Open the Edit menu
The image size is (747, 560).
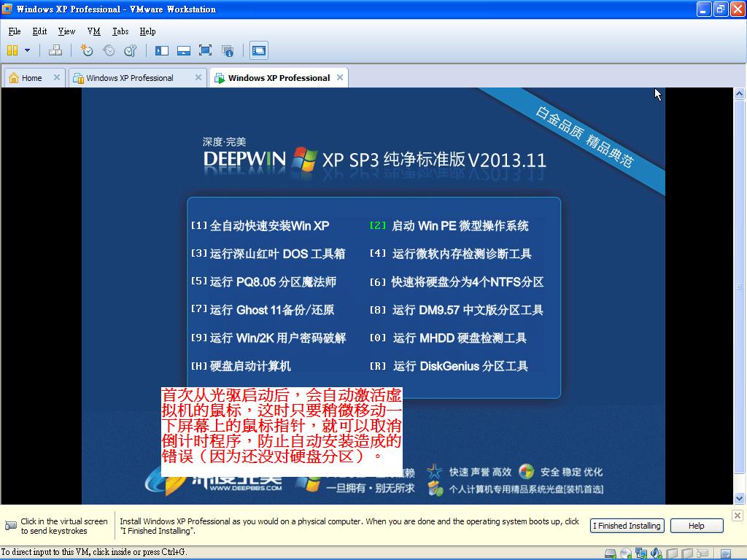39,31
